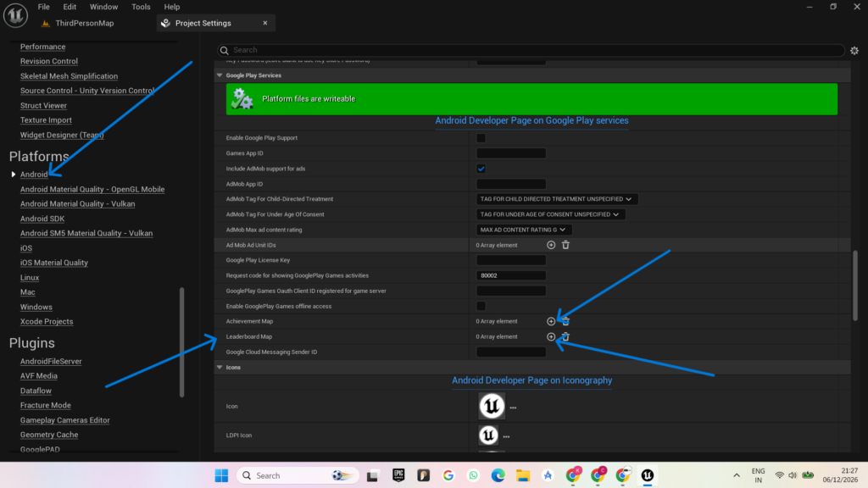
Task: Click the Google Cloud Messaging Sender ID field
Action: 511,352
